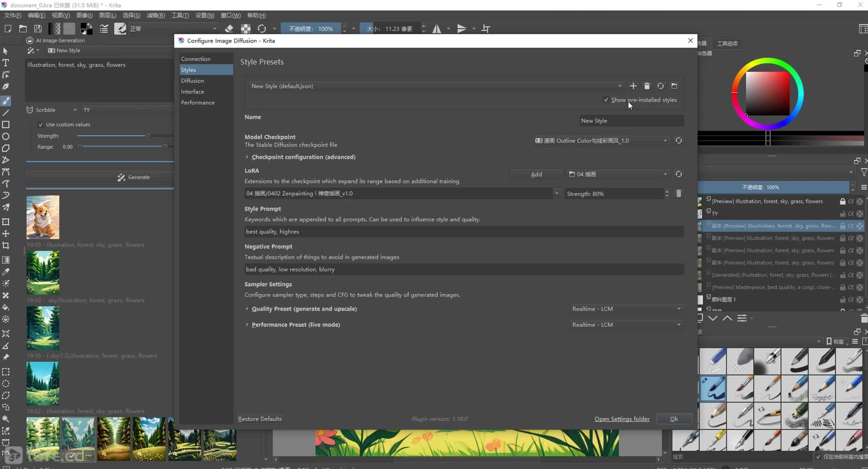868x469 pixels.
Task: Save the document from toolbar
Action: 38,29
